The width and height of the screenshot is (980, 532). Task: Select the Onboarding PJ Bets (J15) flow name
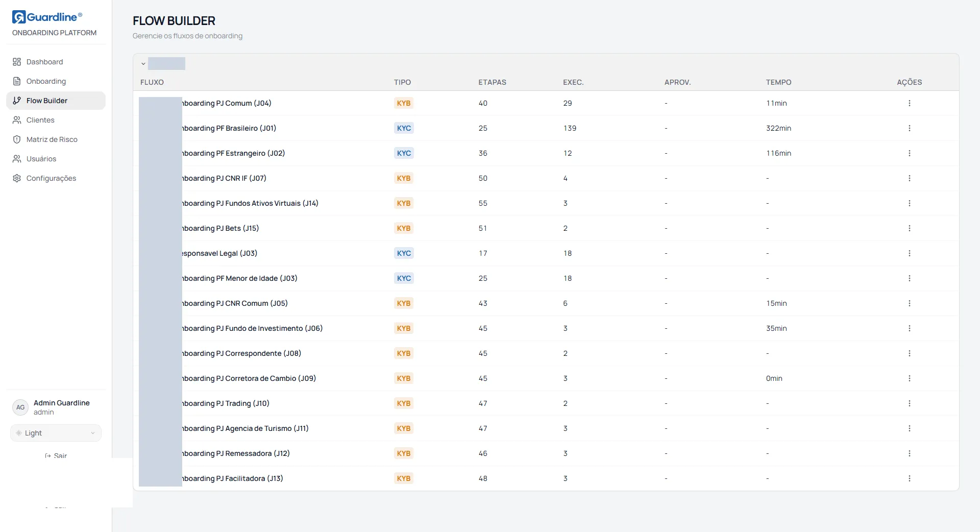point(220,228)
